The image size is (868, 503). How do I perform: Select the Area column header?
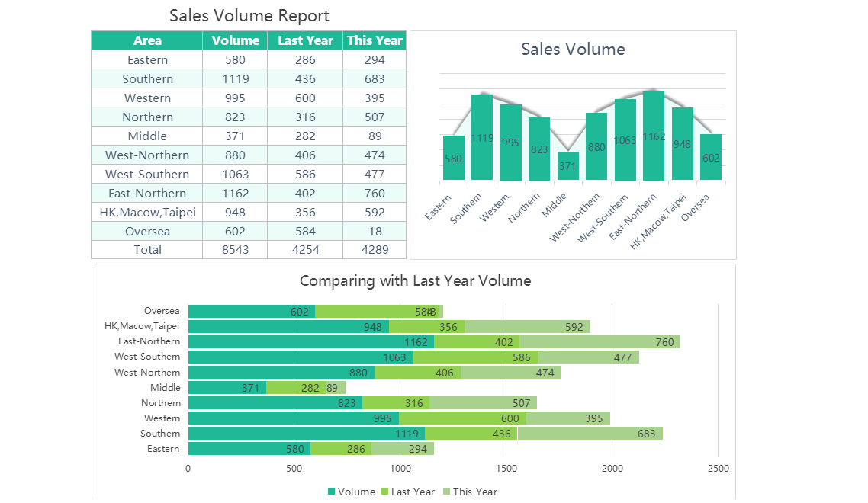146,40
